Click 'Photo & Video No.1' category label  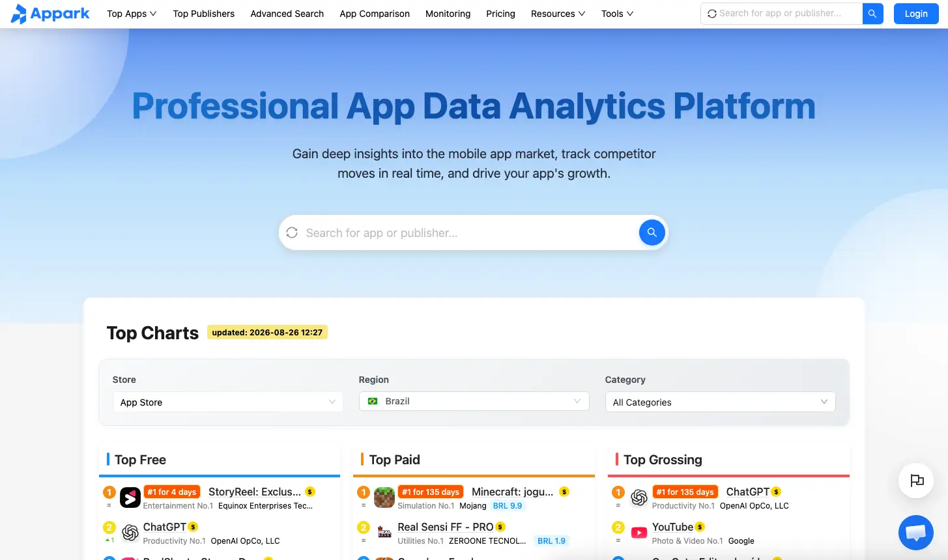pyautogui.click(x=687, y=541)
